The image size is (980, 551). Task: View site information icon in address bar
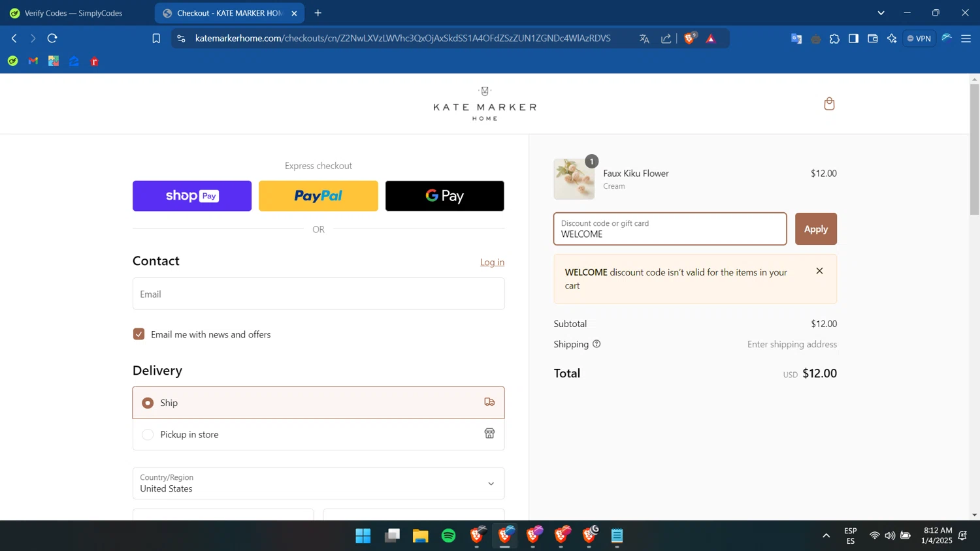pos(182,39)
